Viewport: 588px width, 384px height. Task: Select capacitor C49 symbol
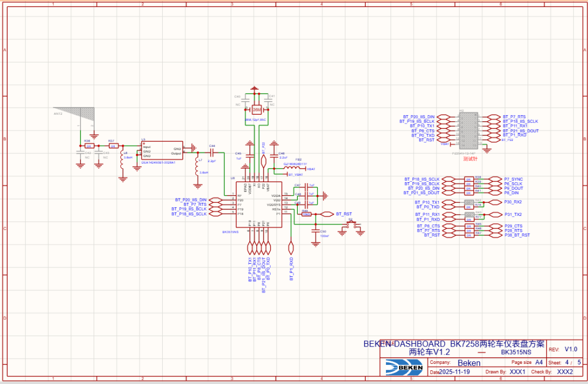tap(307, 204)
